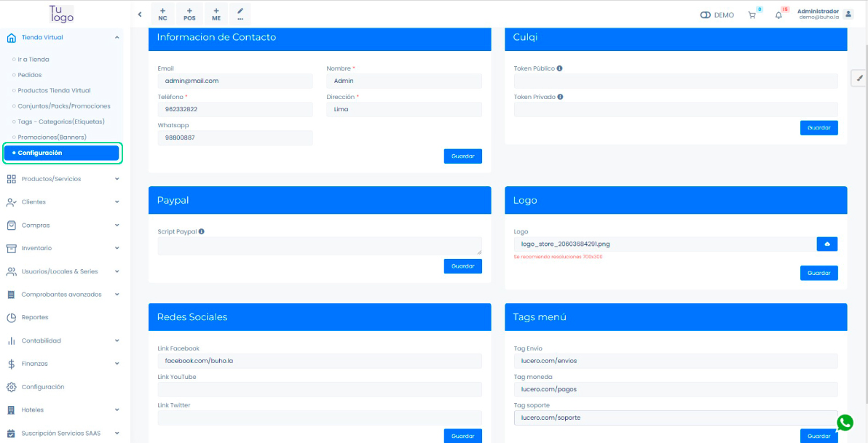The image size is (868, 443).
Task: Click the logo upload cloud icon
Action: (827, 244)
